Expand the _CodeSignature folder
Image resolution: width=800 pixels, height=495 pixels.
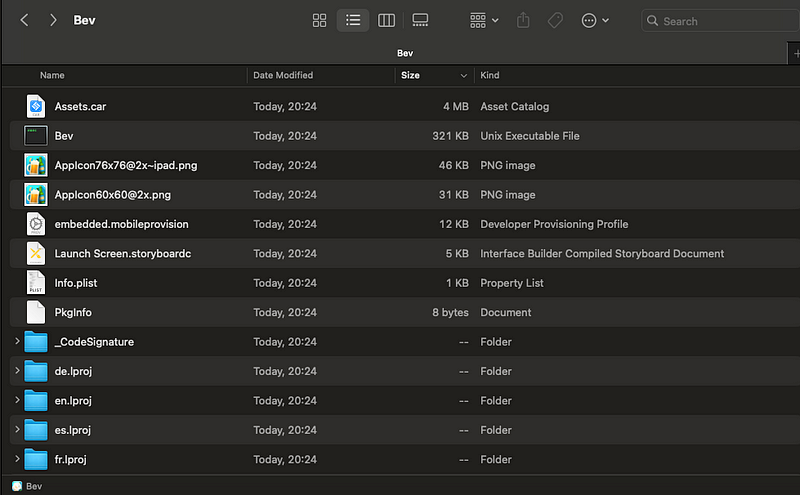pyautogui.click(x=17, y=342)
